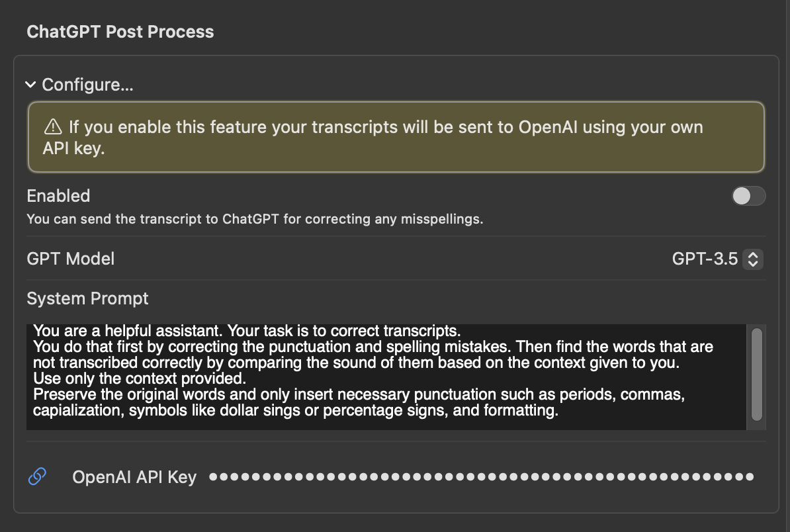
Task: Click the warning triangle icon
Action: click(52, 127)
